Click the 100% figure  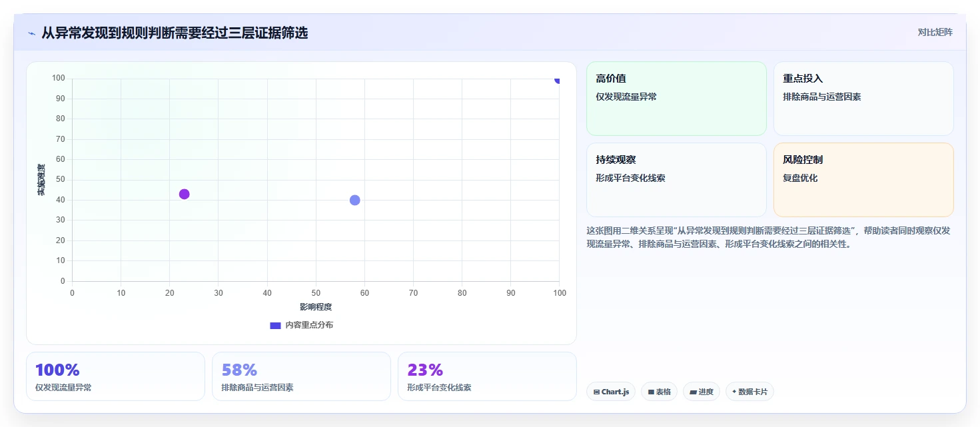57,370
